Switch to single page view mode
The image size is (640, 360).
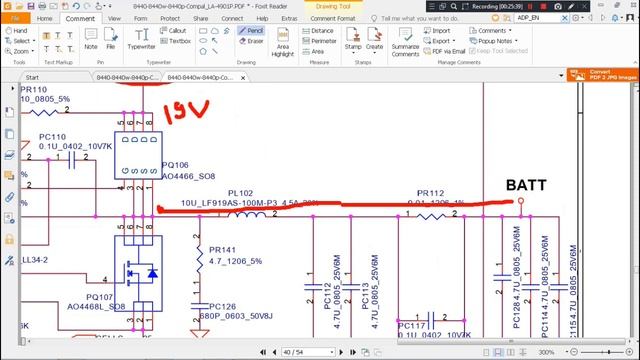tap(486, 352)
